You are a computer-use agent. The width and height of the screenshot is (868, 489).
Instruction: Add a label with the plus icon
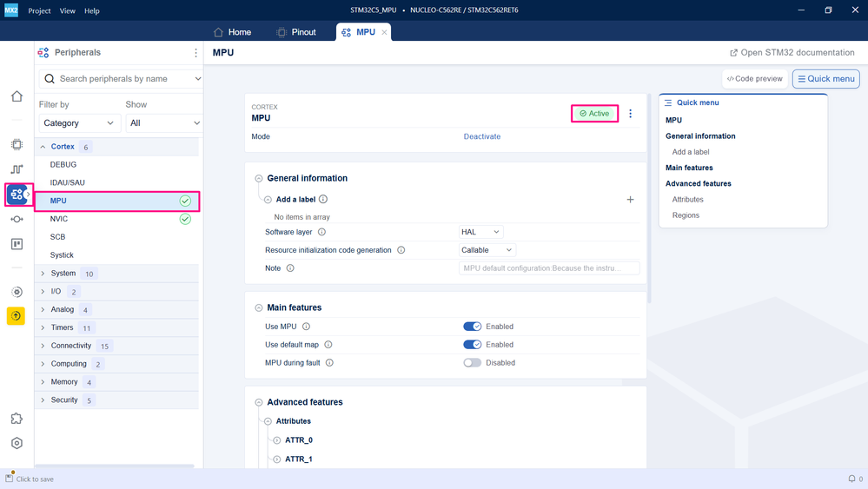pos(630,199)
